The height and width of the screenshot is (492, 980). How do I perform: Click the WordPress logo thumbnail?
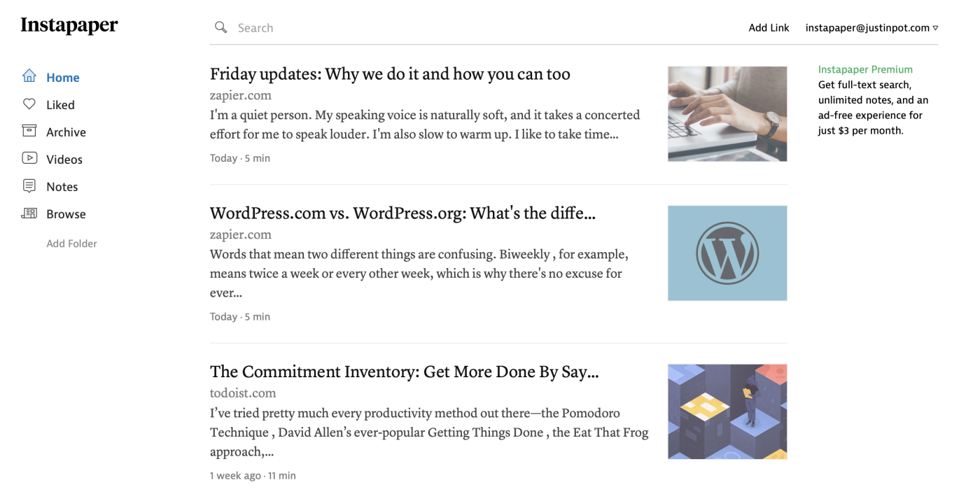pyautogui.click(x=727, y=253)
